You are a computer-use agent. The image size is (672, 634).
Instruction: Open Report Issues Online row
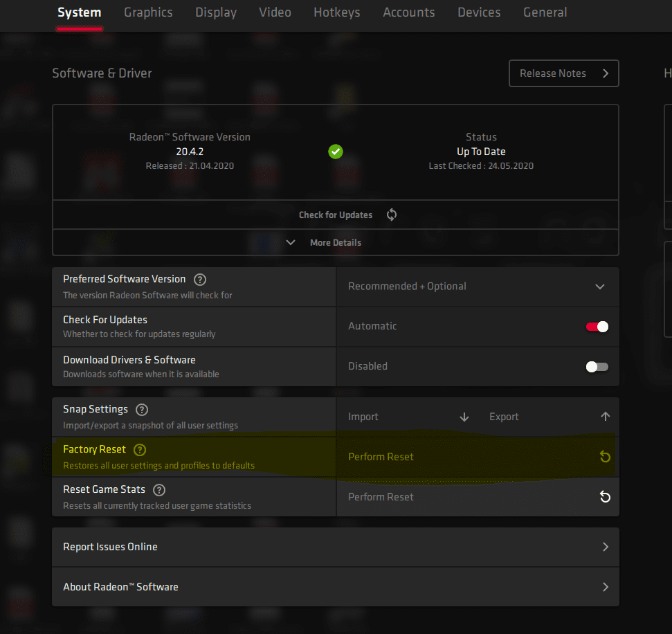pyautogui.click(x=336, y=547)
